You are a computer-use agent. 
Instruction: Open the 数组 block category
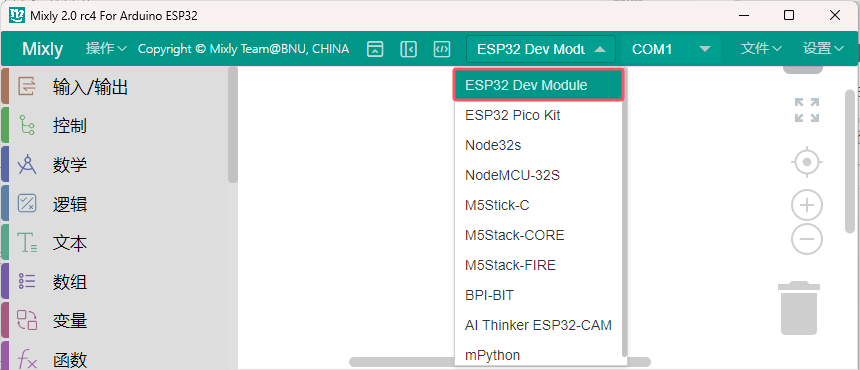pos(115,282)
